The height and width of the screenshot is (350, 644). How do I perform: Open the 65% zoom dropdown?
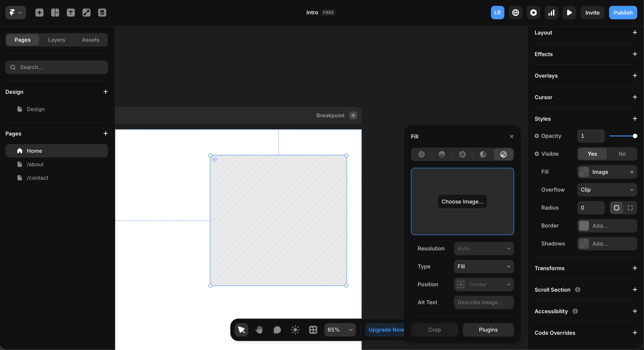(340, 330)
